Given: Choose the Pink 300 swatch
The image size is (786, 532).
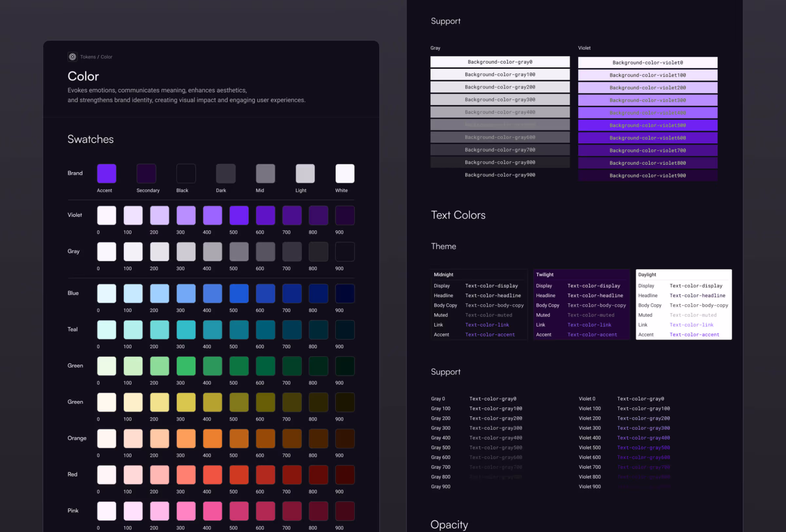Looking at the screenshot, I should tap(186, 511).
